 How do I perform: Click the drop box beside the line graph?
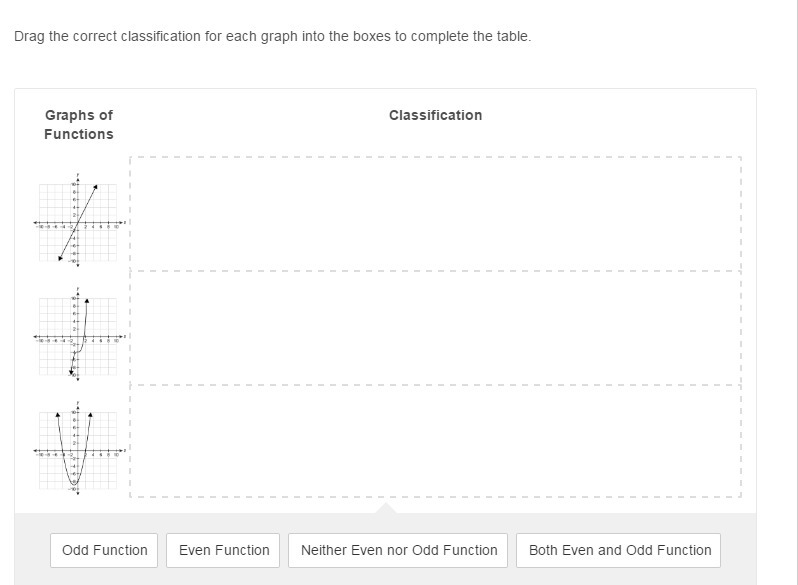(435, 213)
